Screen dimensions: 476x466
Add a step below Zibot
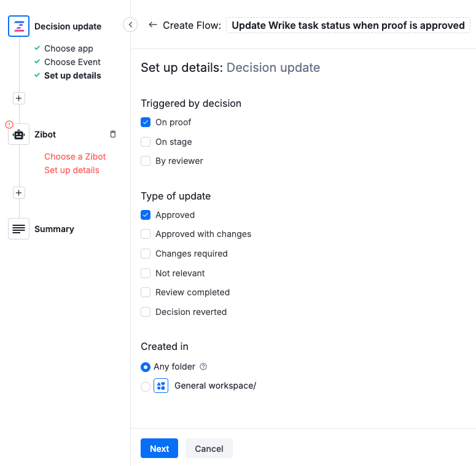point(18,193)
